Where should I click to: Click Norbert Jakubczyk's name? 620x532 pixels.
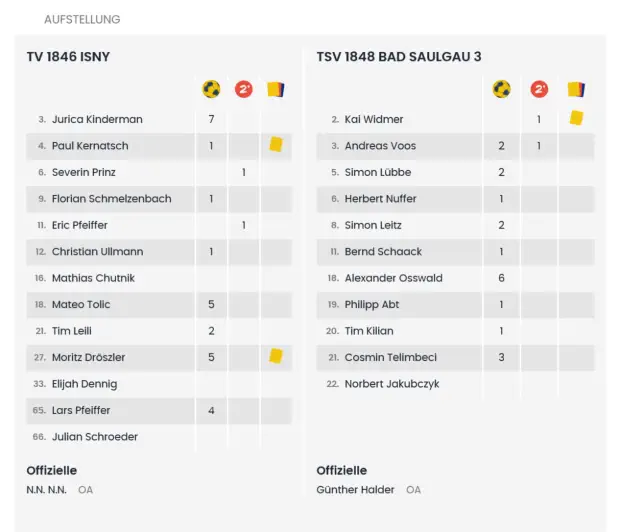392,384
